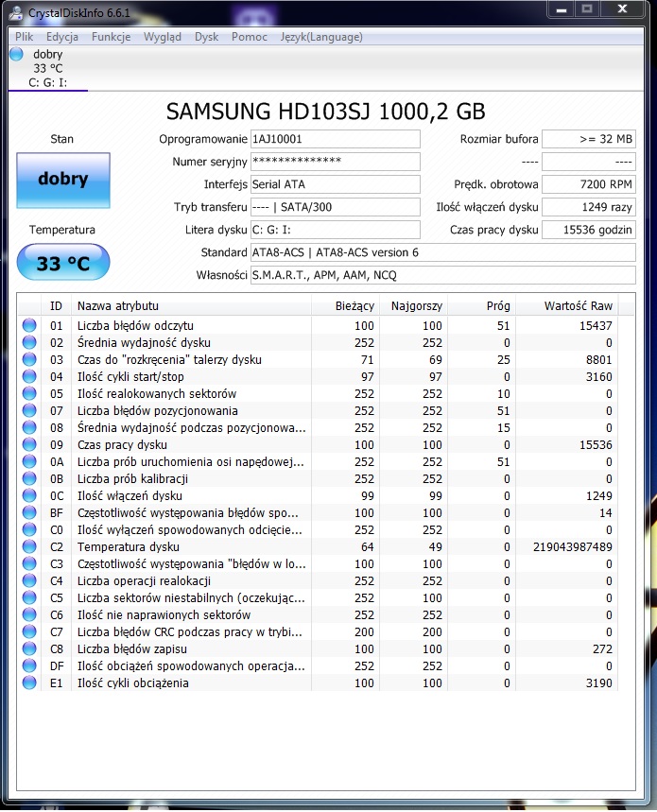Screen dimensions: 657x812
Task: Click the Interfejs field 'Serial ATA'
Action: coord(335,184)
